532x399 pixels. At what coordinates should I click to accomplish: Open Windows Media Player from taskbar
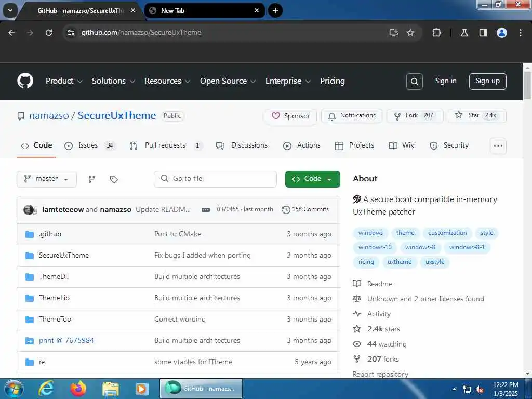142,389
